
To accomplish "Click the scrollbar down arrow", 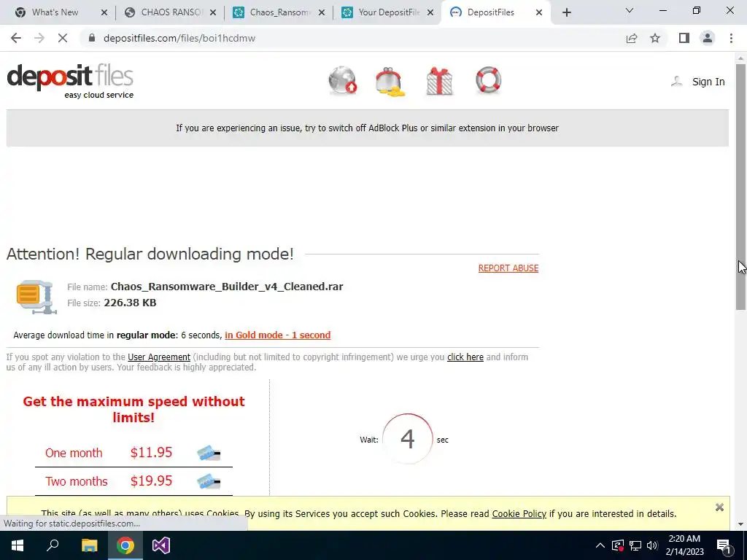I will pyautogui.click(x=741, y=524).
